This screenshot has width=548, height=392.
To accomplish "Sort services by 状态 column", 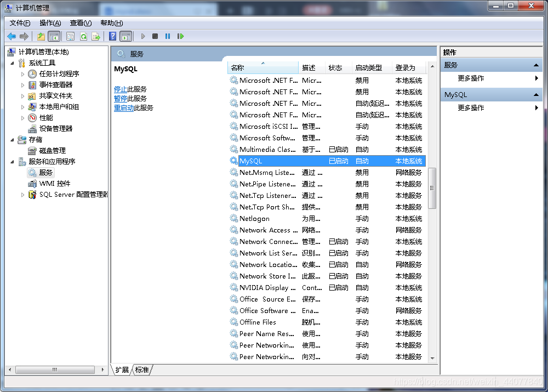I will [338, 68].
